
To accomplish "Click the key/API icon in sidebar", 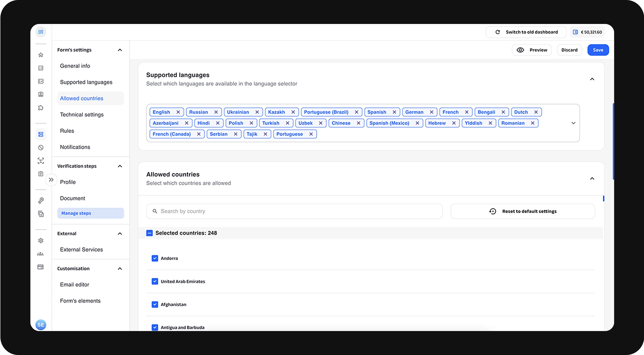I will (40, 200).
